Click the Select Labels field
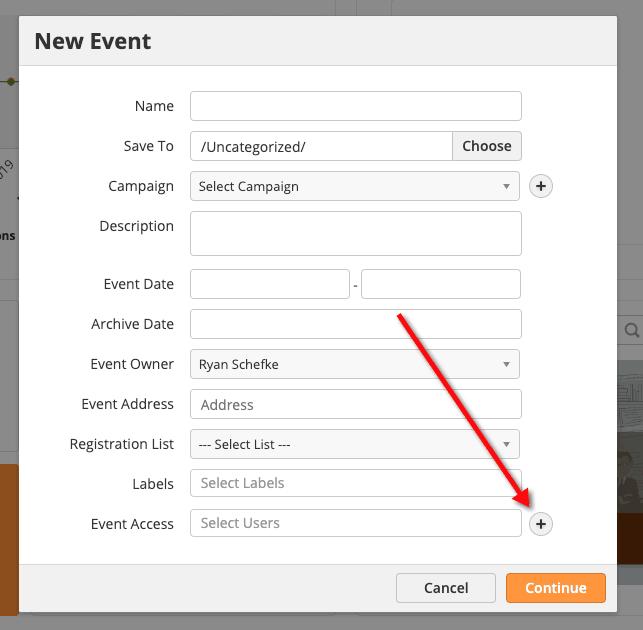643x630 pixels. click(356, 483)
